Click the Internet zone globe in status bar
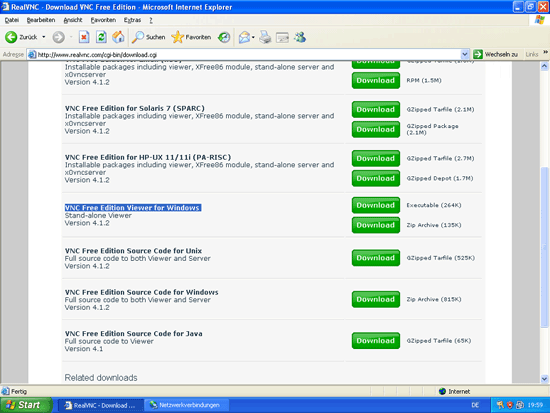This screenshot has height=413, width=550. [442, 391]
